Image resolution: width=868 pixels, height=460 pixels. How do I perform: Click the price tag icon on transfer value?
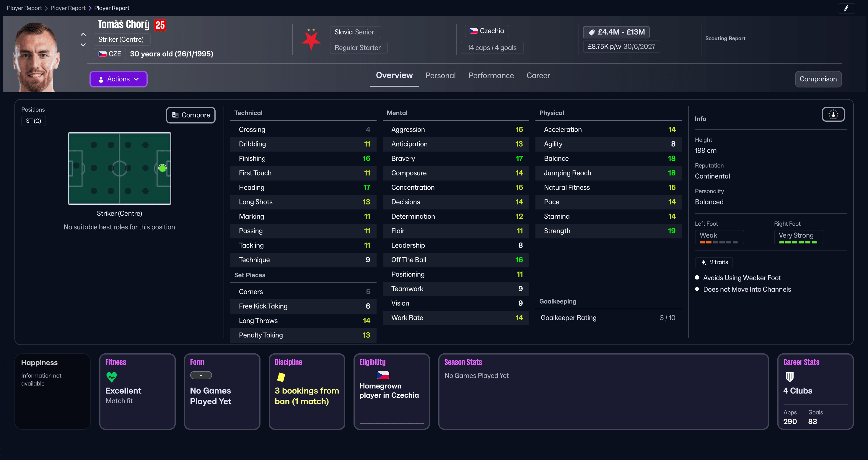[592, 32]
